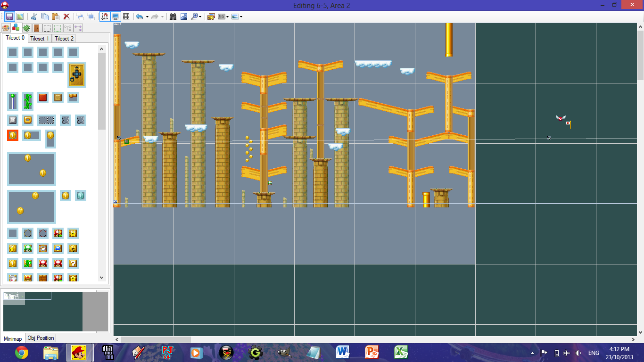Open the ENG language indicator

tap(594, 353)
